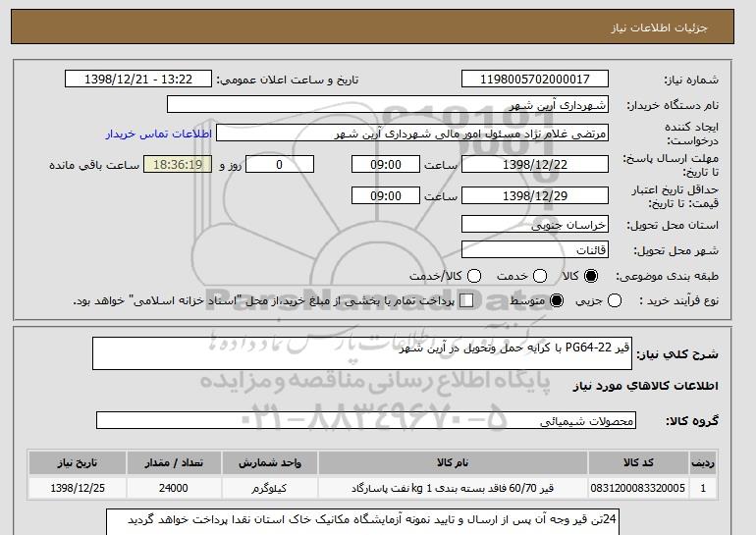Open the اطلاعات تماس خریدار link
The height and width of the screenshot is (535, 756).
159,134
